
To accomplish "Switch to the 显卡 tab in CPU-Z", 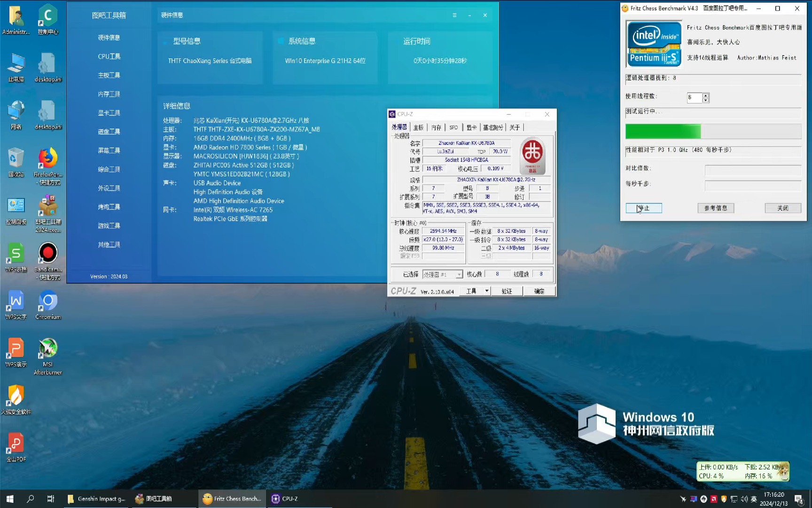I will (471, 127).
